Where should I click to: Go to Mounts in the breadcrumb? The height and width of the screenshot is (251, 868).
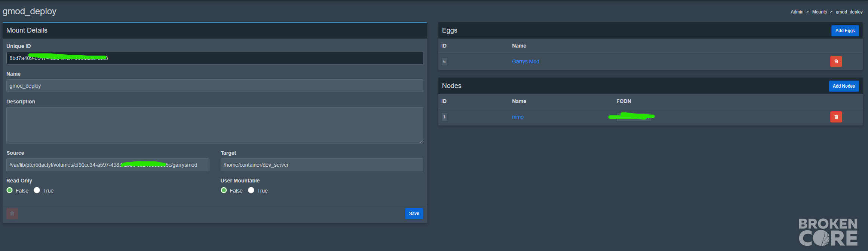coord(819,12)
